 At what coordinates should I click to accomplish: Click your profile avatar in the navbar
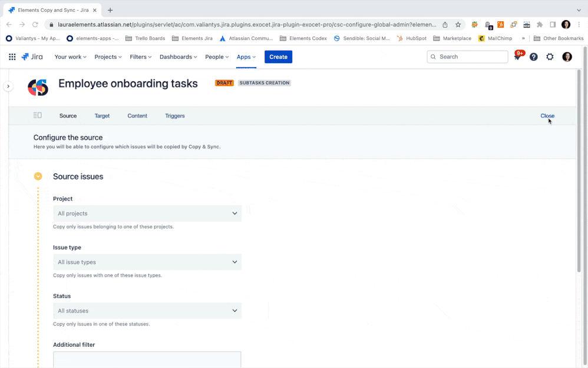[566, 57]
